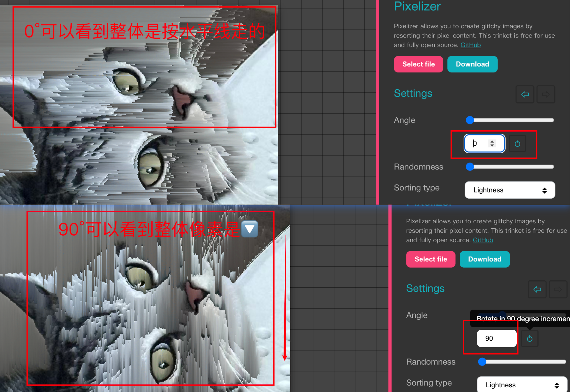Open the Sorting type Lightness dropdown in the lower panel
570x392 pixels.
(x=522, y=385)
